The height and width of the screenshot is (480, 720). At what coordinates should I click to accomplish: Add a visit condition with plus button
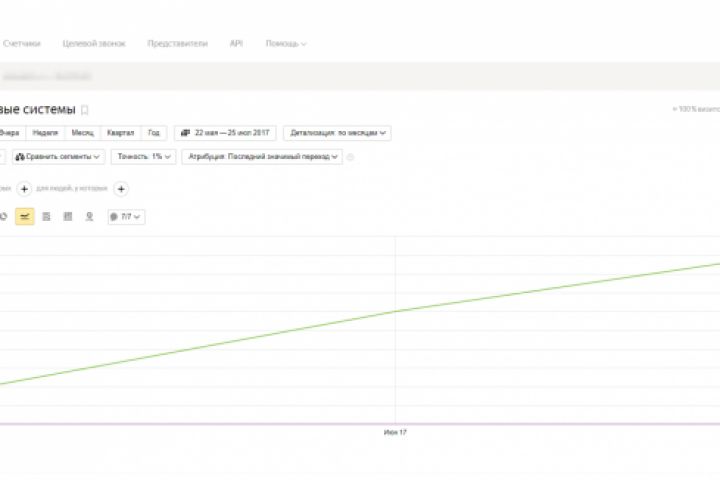(x=24, y=189)
